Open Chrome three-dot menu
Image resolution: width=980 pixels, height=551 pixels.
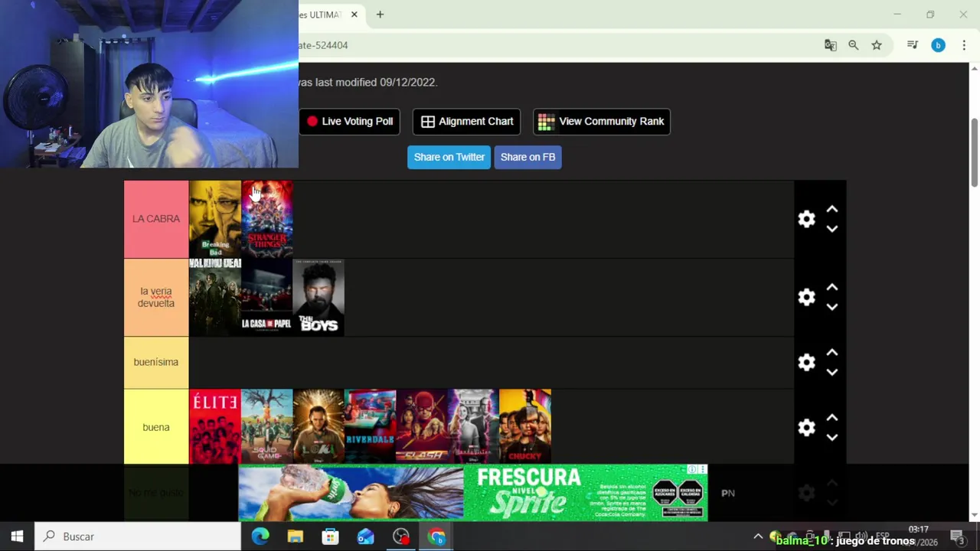[x=964, y=45]
